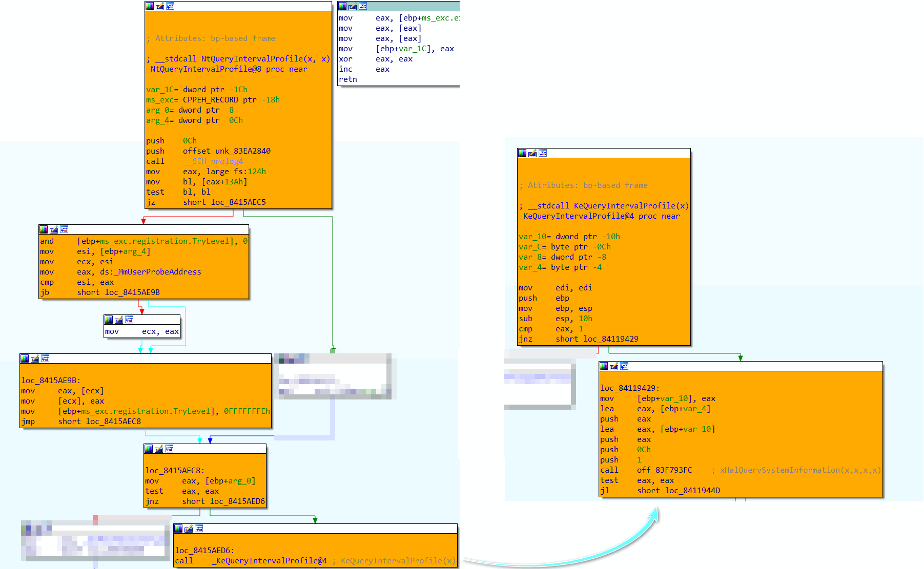The height and width of the screenshot is (569, 924).
Task: Click the group icon on loc_84119429 node header
Action: (x=624, y=366)
